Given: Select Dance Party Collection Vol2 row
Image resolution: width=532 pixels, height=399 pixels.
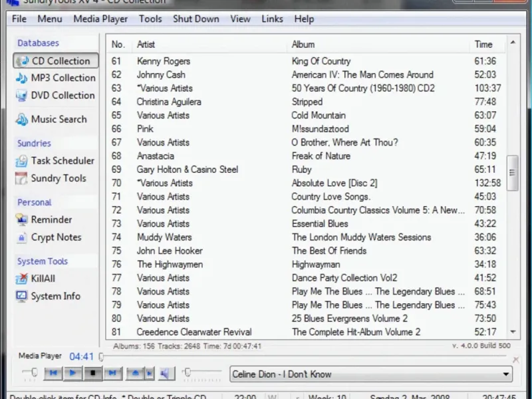Looking at the screenshot, I should (x=306, y=278).
